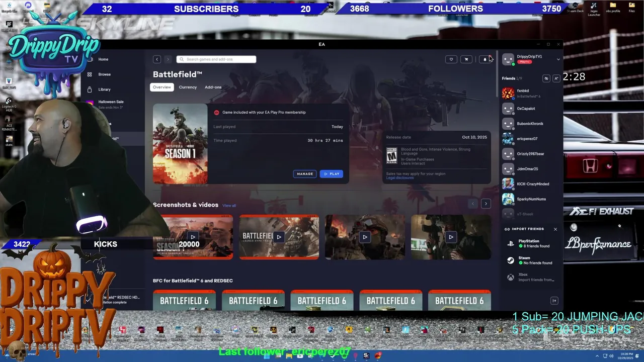Click the taskbar clock showing 10:28 PM
This screenshot has width=644, height=362.
626,356
